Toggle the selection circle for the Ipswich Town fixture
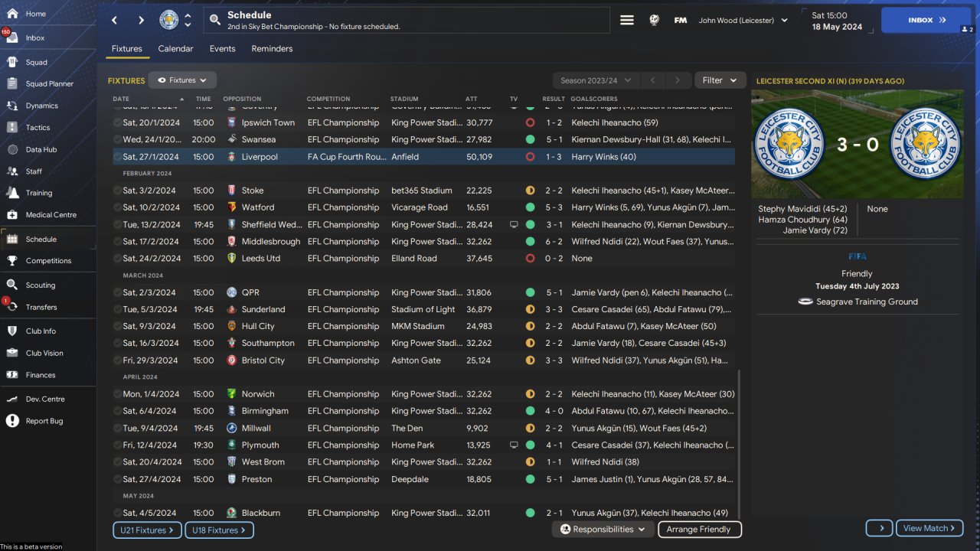 click(117, 122)
